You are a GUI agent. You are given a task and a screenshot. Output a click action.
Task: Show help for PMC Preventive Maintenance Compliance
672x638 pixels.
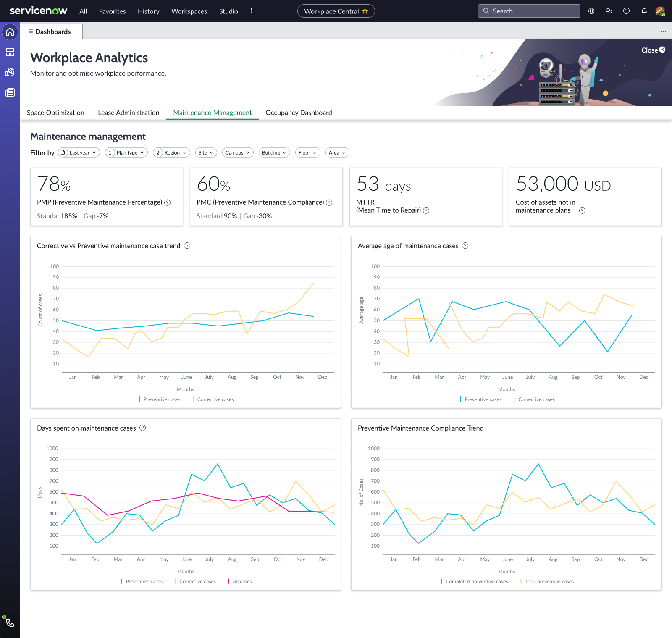coord(329,202)
